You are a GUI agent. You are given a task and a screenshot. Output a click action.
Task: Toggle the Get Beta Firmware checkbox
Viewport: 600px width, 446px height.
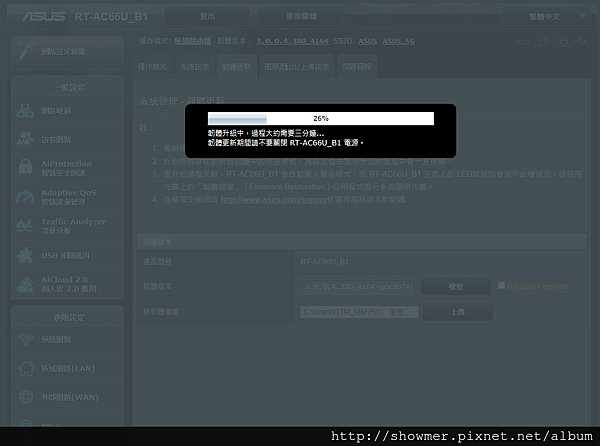(x=501, y=285)
